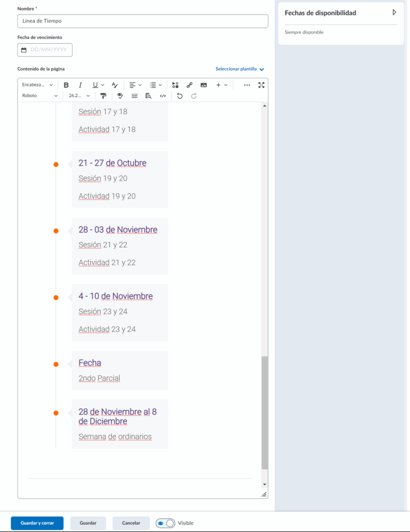Open the insert stuff media tool

tap(175, 85)
